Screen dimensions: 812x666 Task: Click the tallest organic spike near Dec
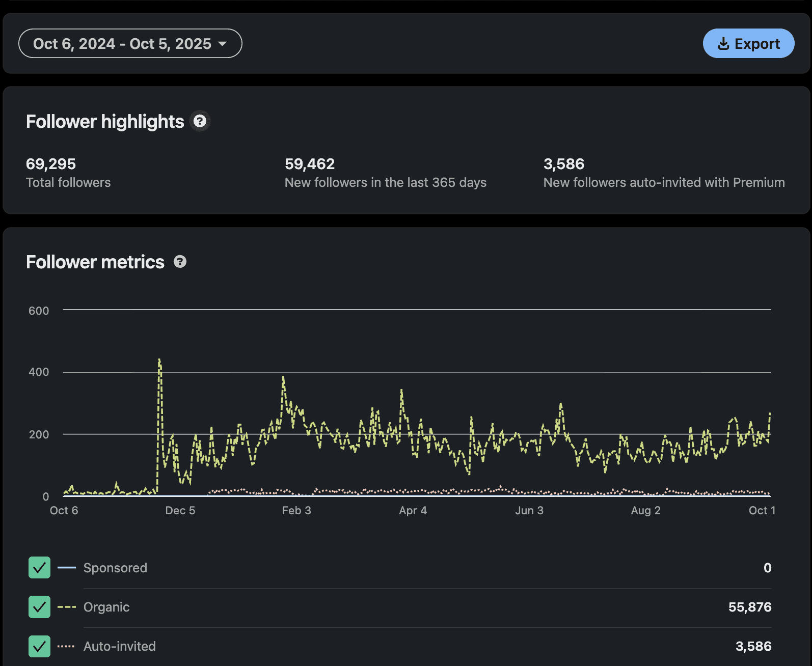click(x=159, y=360)
